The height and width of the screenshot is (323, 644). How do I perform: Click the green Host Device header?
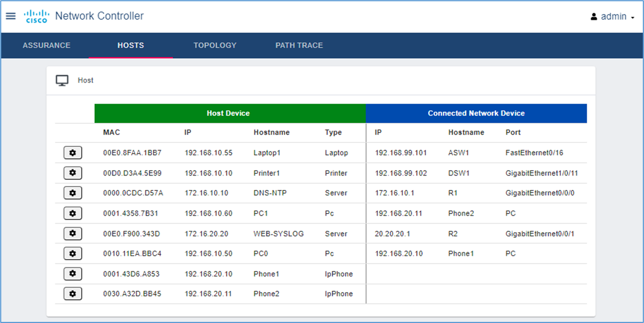pyautogui.click(x=229, y=113)
